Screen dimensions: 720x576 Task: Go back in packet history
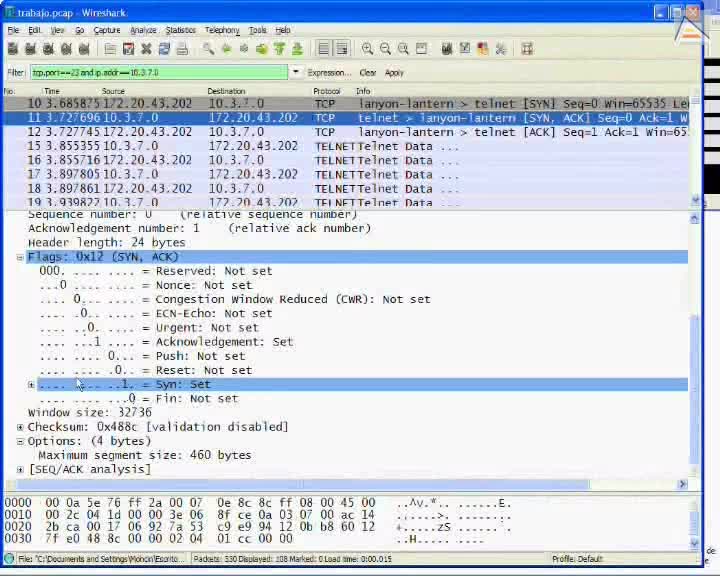226,49
